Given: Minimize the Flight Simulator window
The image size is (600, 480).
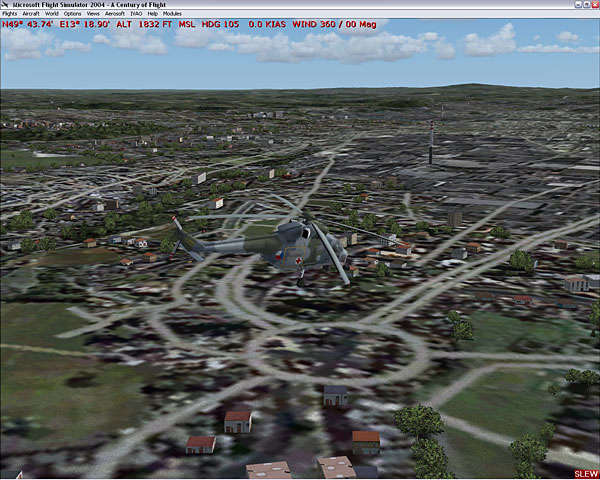Looking at the screenshot, I should pos(578,5).
